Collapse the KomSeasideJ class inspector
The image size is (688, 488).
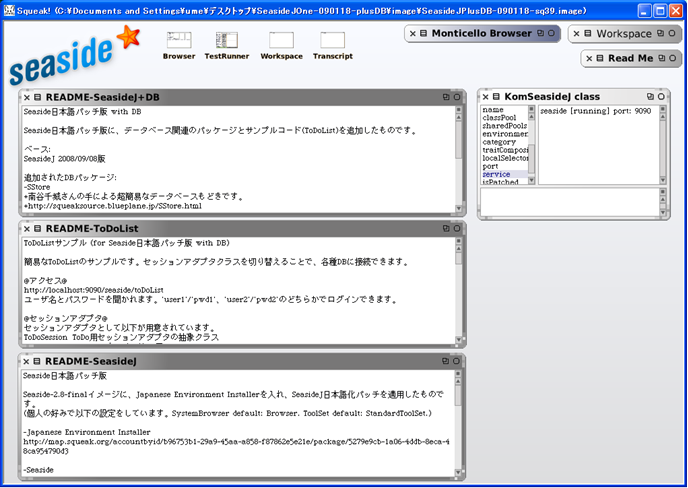(x=661, y=97)
